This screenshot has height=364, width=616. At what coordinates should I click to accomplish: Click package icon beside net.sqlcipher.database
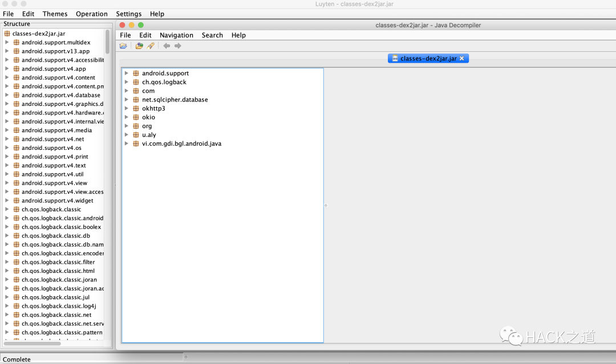tap(136, 100)
